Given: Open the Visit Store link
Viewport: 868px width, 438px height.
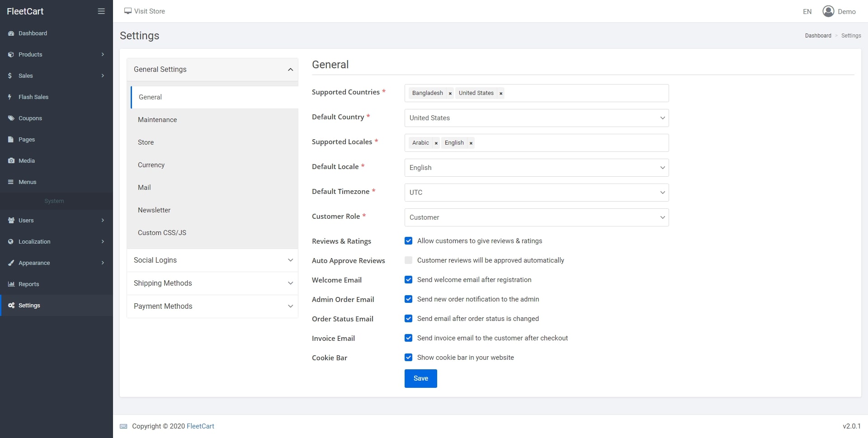Looking at the screenshot, I should [x=145, y=11].
